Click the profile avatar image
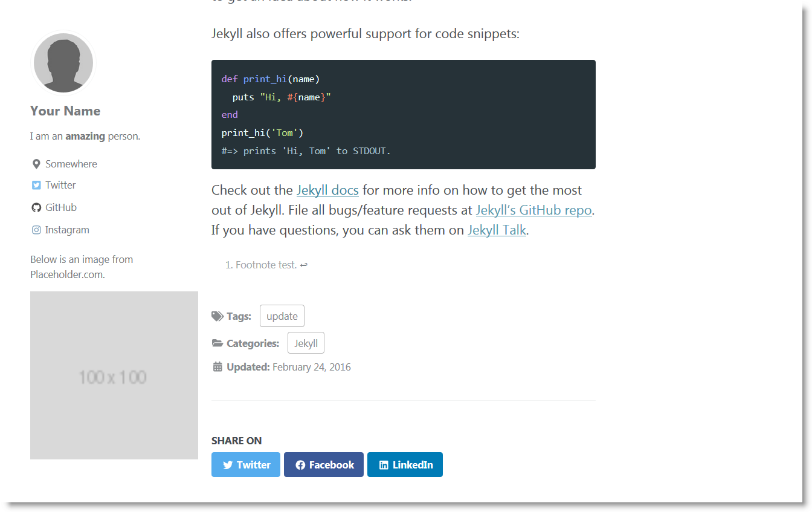The image size is (812, 512). [63, 63]
